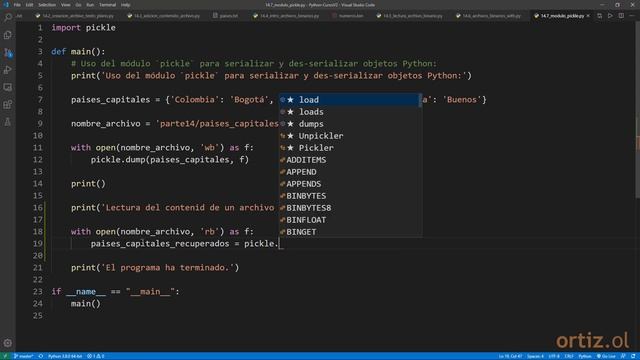Switch to the 14.6 archivos binarios with tab
This screenshot has height=360, width=640.
tap(489, 16)
